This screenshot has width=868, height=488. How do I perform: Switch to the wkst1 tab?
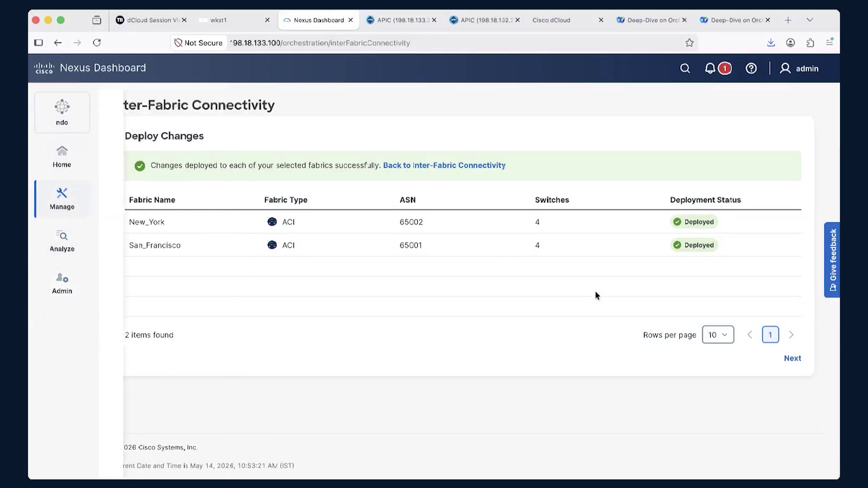click(x=218, y=20)
